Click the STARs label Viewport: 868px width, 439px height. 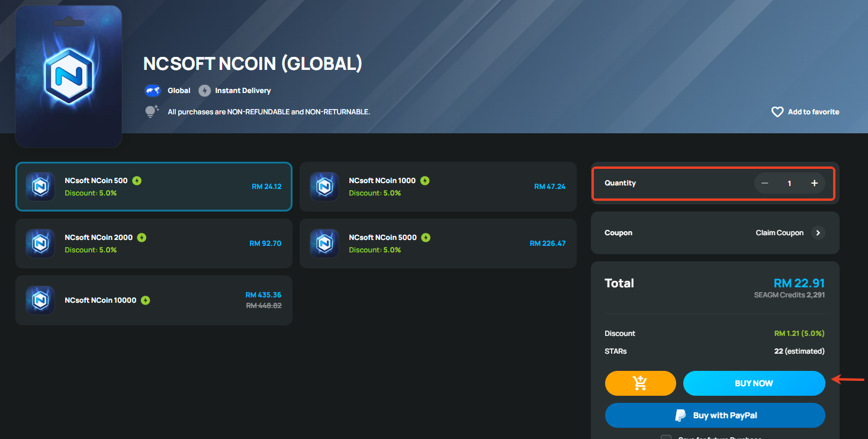coord(616,351)
